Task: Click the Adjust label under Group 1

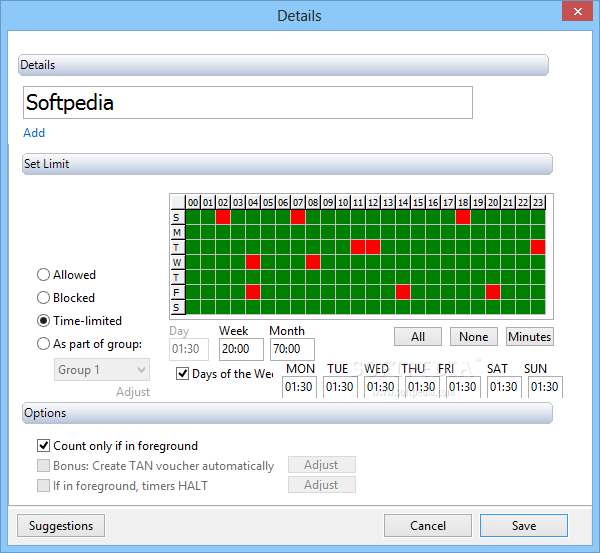Action: coord(133,392)
